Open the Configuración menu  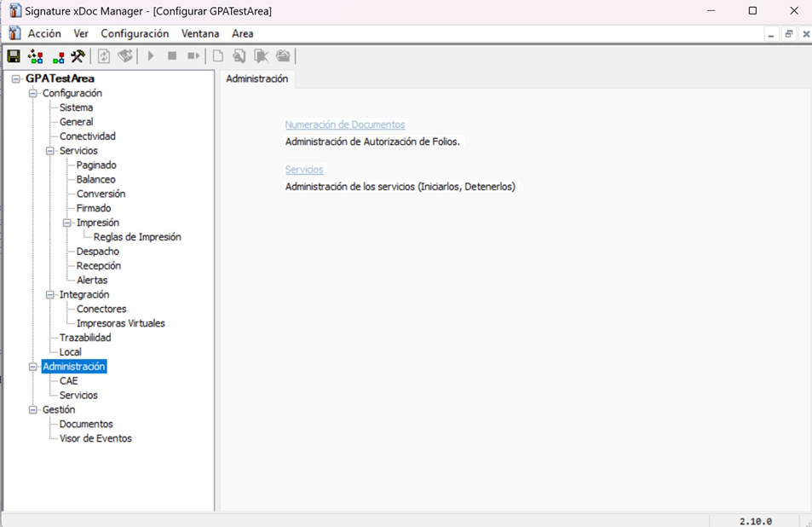point(135,33)
